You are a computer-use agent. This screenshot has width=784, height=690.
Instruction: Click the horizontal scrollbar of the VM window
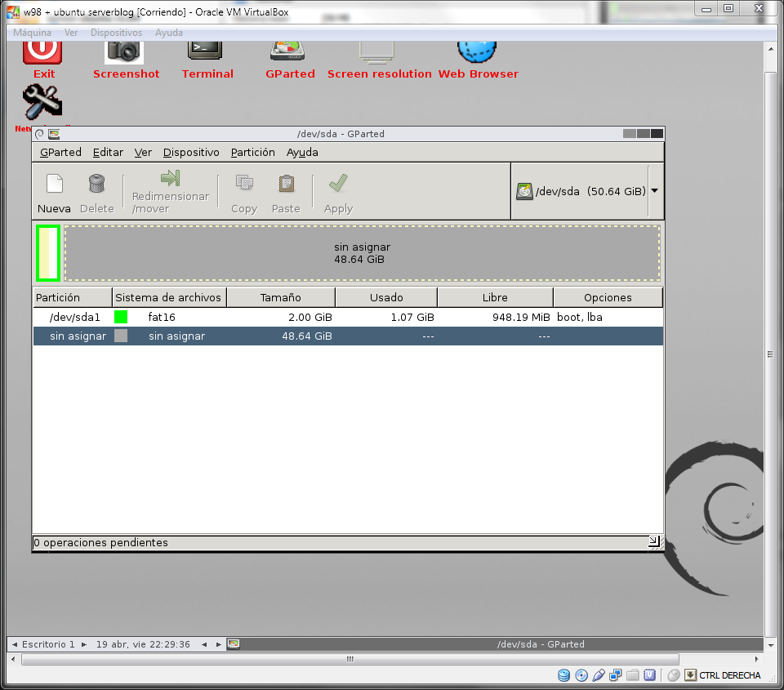[x=350, y=659]
